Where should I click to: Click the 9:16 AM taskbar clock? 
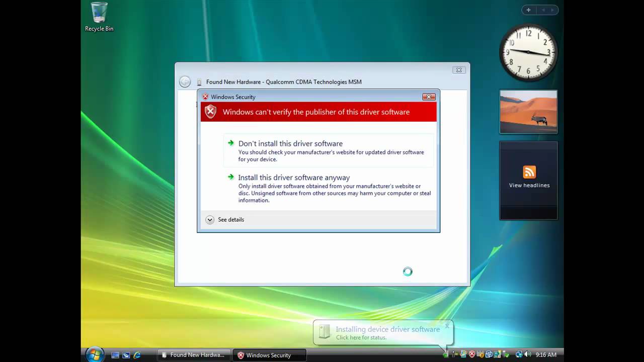pyautogui.click(x=546, y=354)
